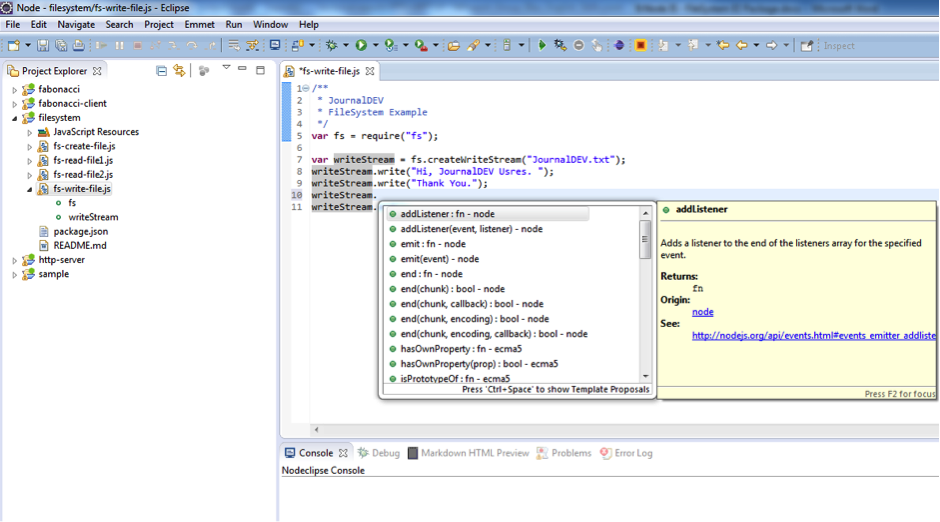This screenshot has width=940, height=522.
Task: Select fs-read-file1.js in the tree
Action: [x=83, y=160]
